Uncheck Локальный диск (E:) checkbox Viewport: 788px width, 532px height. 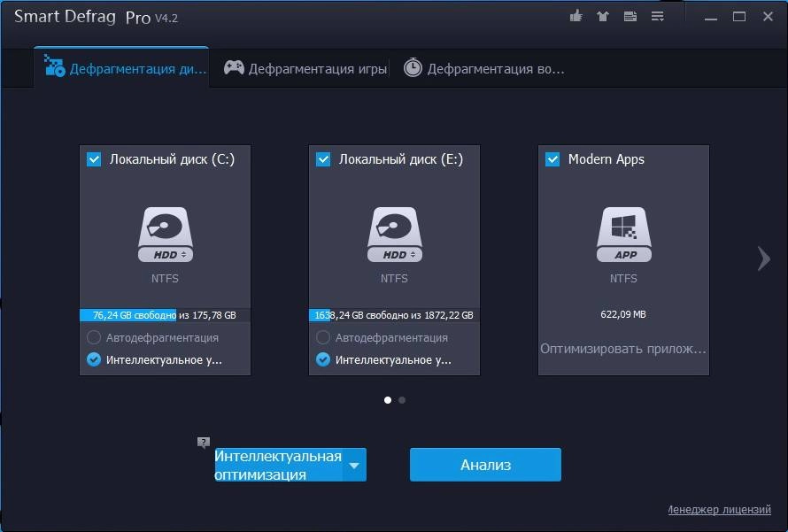[323, 159]
